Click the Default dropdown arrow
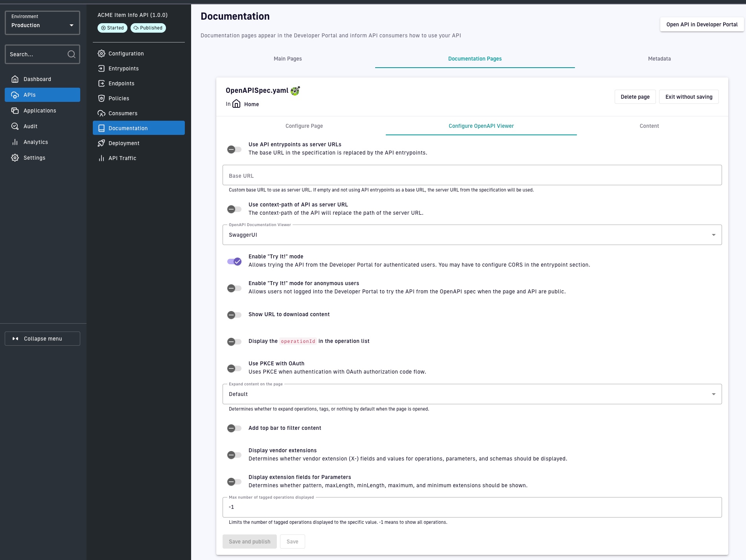The height and width of the screenshot is (560, 746). (713, 394)
